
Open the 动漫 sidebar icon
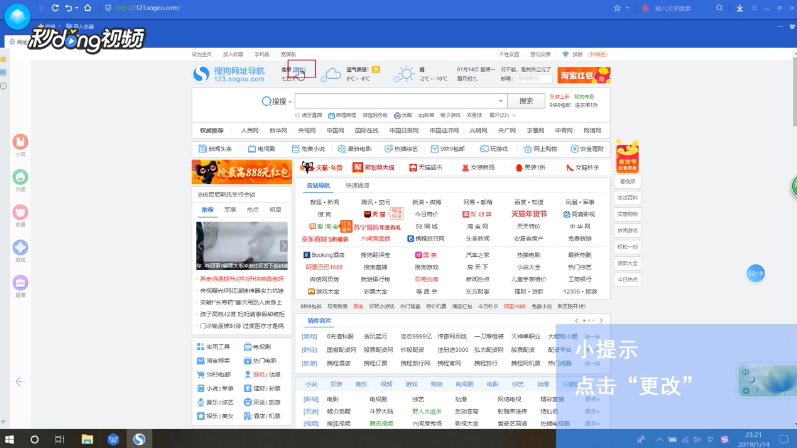coord(20,213)
